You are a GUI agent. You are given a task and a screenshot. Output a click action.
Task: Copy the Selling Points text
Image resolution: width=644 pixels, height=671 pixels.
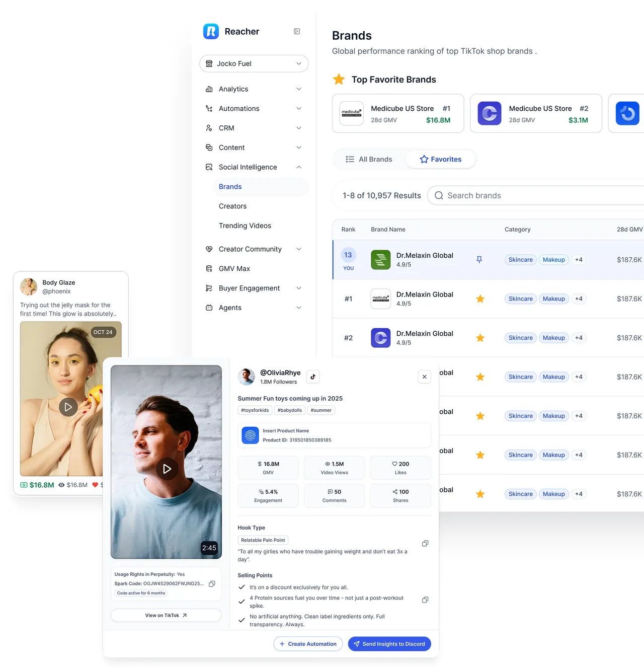click(425, 600)
